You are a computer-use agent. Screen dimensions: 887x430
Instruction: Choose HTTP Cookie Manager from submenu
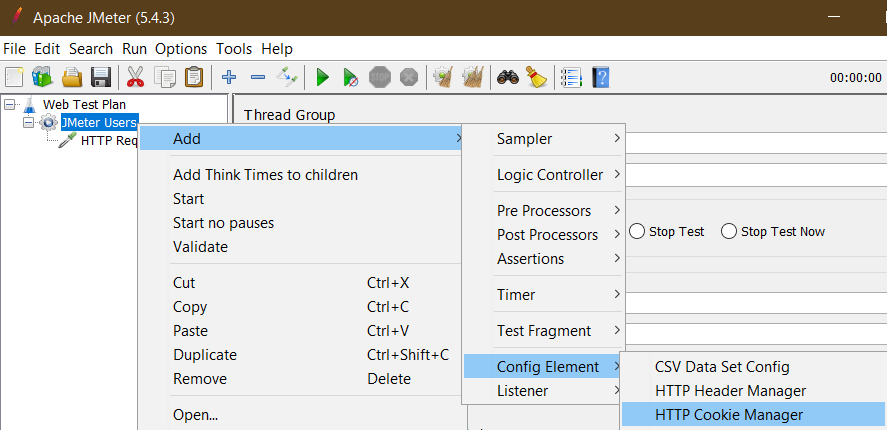(753, 415)
